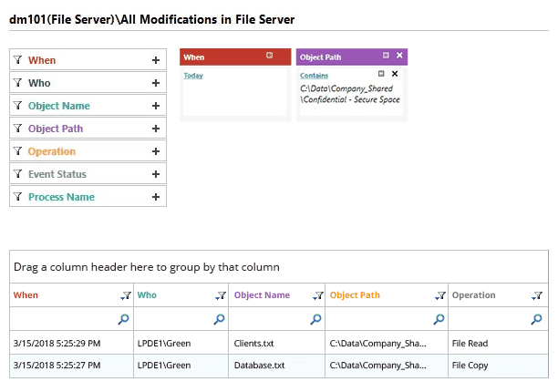Image resolution: width=558 pixels, height=392 pixels.
Task: Select the Database.txt object name cell
Action: (x=276, y=366)
